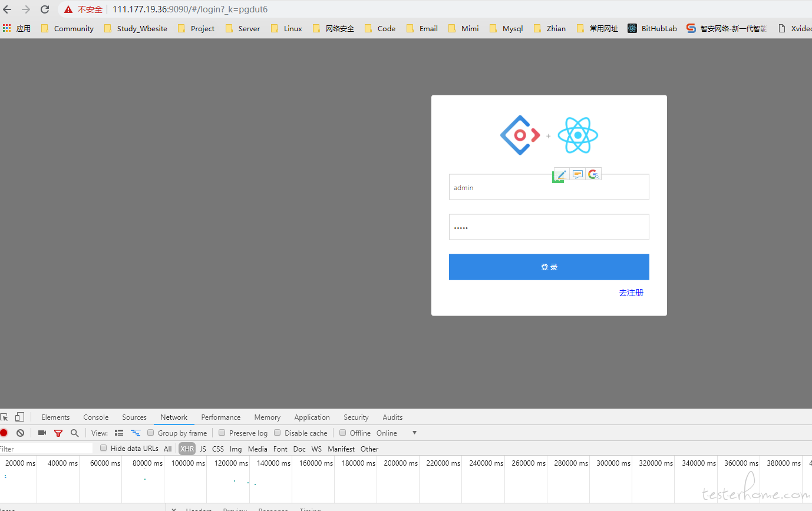
Task: Switch to the Elements tab
Action: click(55, 417)
